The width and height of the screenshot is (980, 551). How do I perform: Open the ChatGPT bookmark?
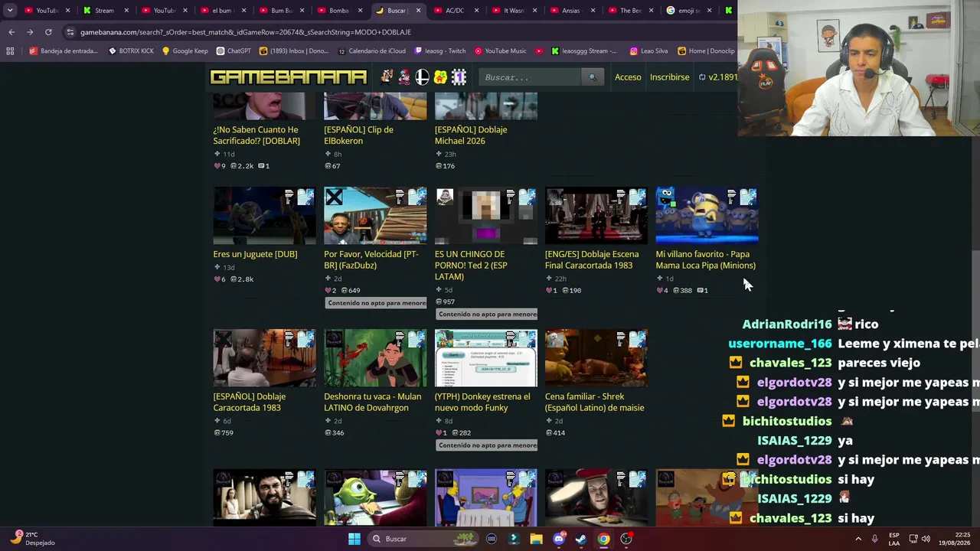tap(234, 51)
